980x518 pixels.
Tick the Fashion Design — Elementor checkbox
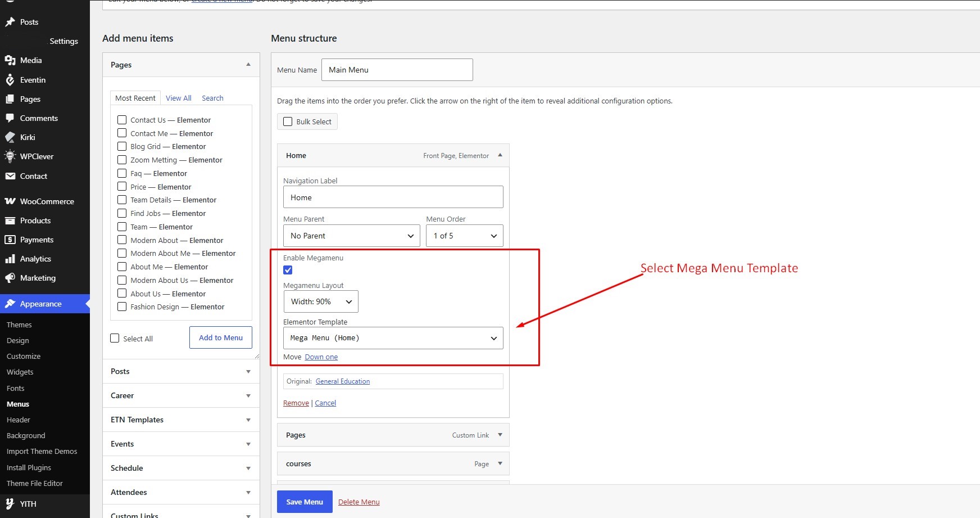122,307
